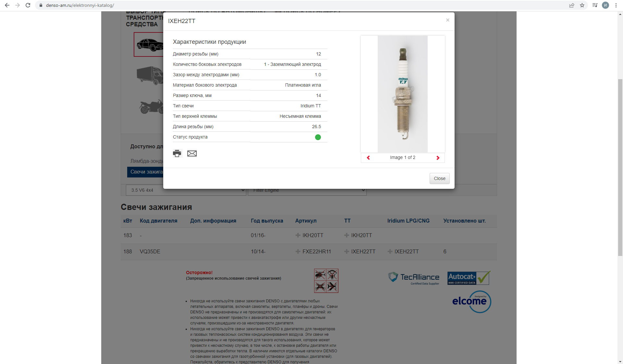This screenshot has width=623, height=364.
Task: Click the spark plug product image
Action: tap(403, 94)
